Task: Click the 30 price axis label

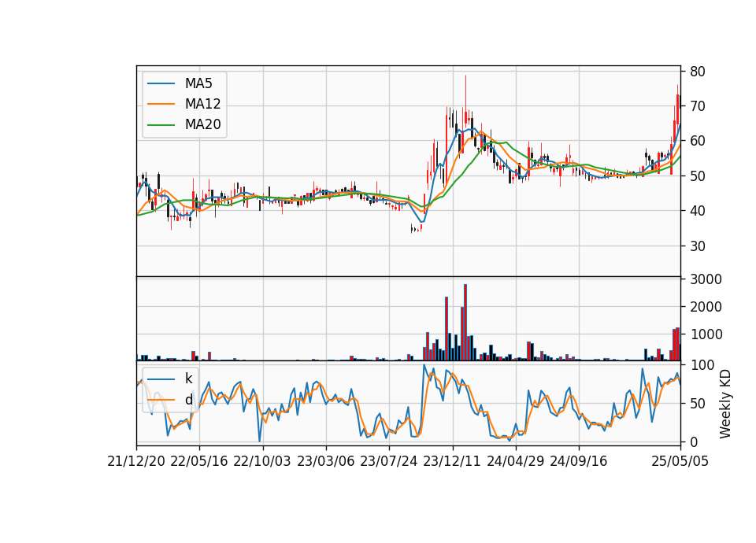Action: coord(698,246)
